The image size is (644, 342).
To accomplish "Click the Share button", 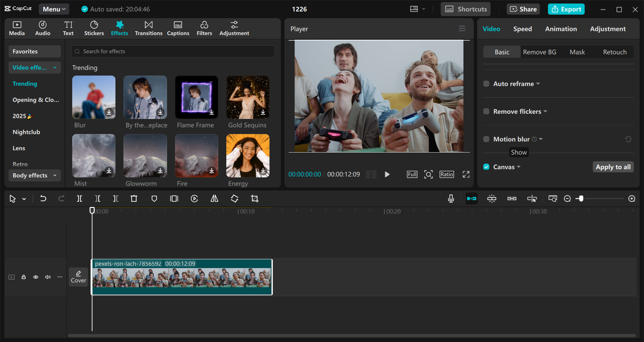I will click(524, 9).
